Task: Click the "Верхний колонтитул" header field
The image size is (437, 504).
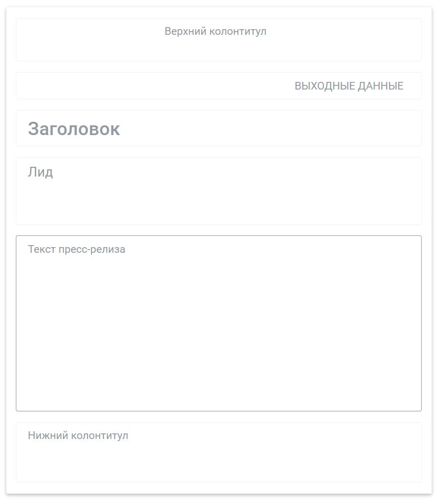Action: point(218,39)
